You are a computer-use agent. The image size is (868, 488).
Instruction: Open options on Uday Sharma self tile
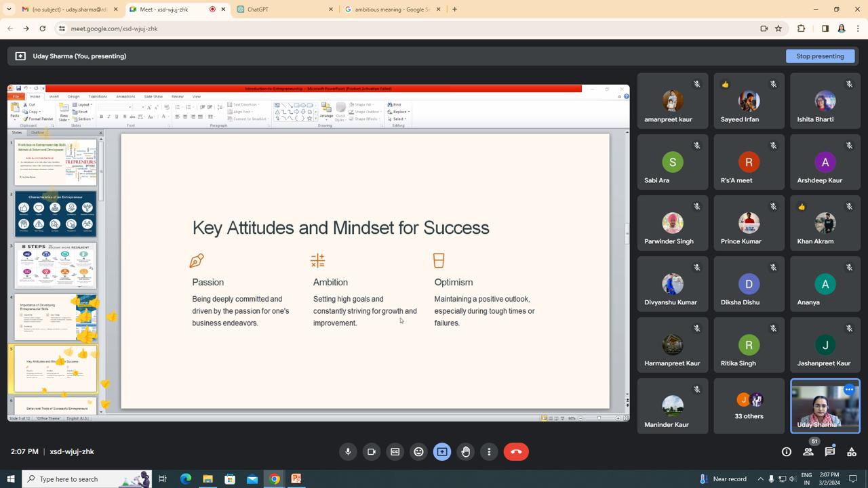pos(849,390)
